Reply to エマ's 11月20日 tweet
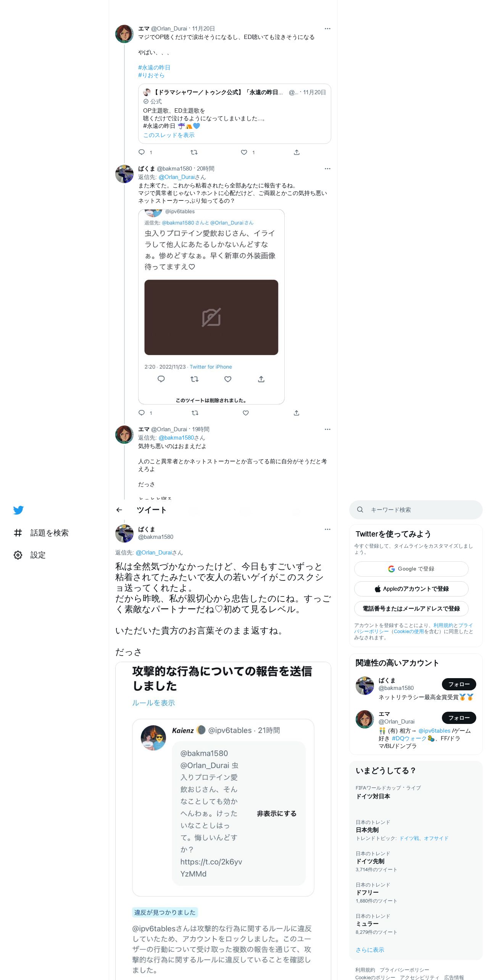This screenshot has height=980, width=490. [142, 152]
